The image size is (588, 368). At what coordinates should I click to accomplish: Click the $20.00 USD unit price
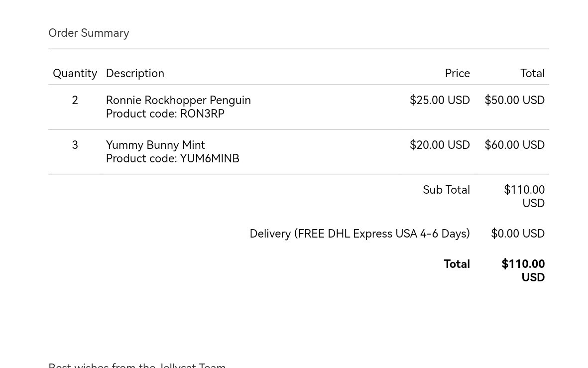point(440,145)
